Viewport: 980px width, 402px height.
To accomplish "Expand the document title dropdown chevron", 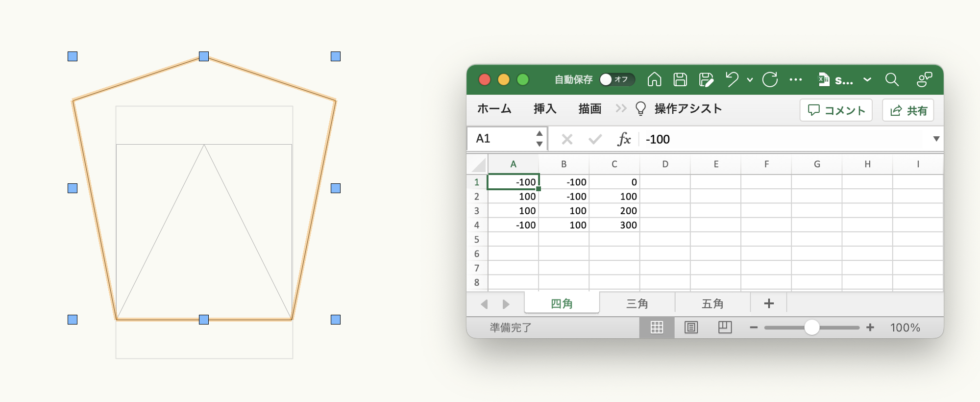I will tap(867, 79).
